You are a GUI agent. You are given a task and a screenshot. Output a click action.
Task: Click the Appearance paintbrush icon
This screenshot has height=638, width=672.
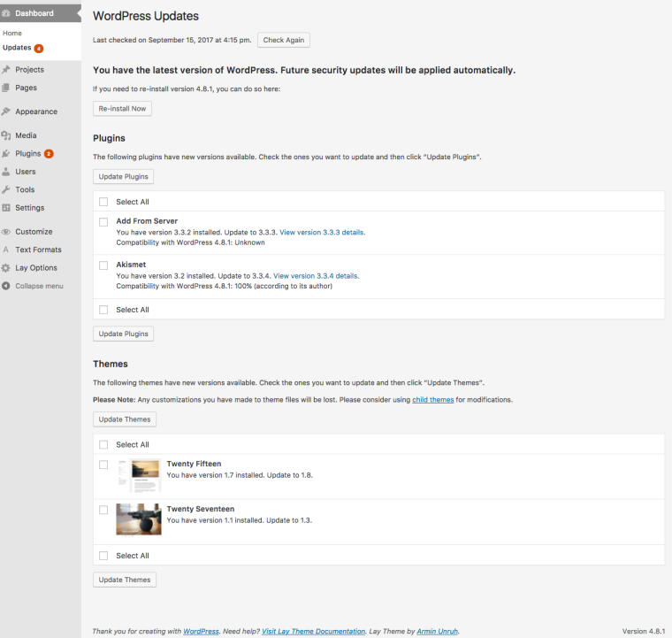(7, 111)
